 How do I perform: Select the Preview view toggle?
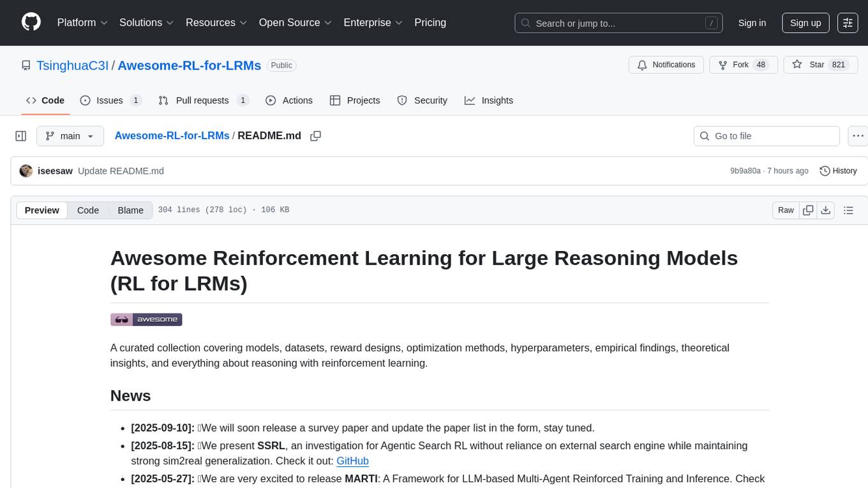(42, 210)
